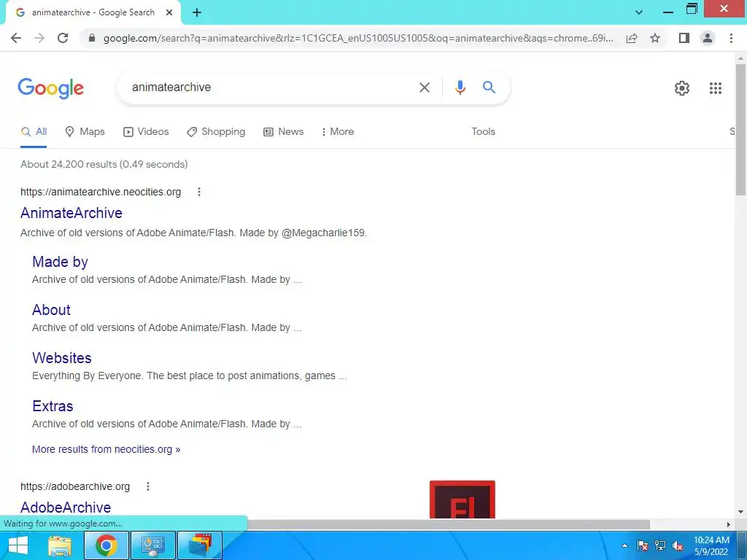
Task: Click the vertical scrollbar thumb
Action: pyautogui.click(x=740, y=130)
